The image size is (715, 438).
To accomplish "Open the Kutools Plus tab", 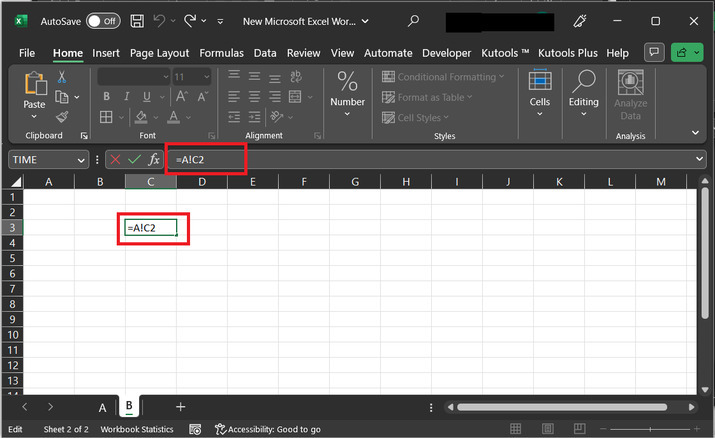I will coord(568,53).
